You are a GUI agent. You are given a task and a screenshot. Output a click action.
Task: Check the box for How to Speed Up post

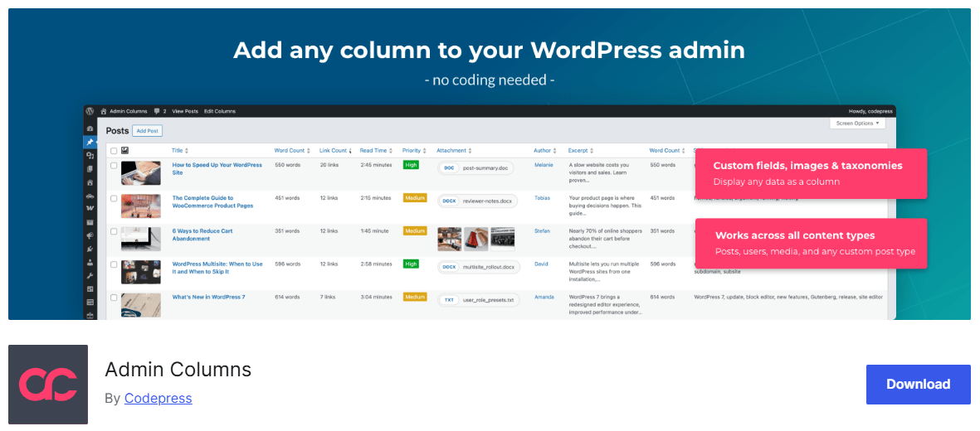point(114,166)
